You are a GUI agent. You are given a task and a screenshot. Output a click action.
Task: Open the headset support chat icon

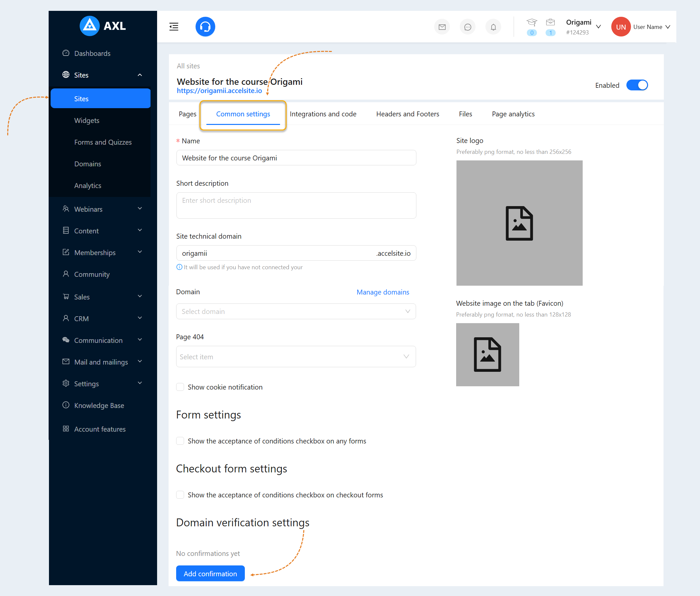(205, 27)
